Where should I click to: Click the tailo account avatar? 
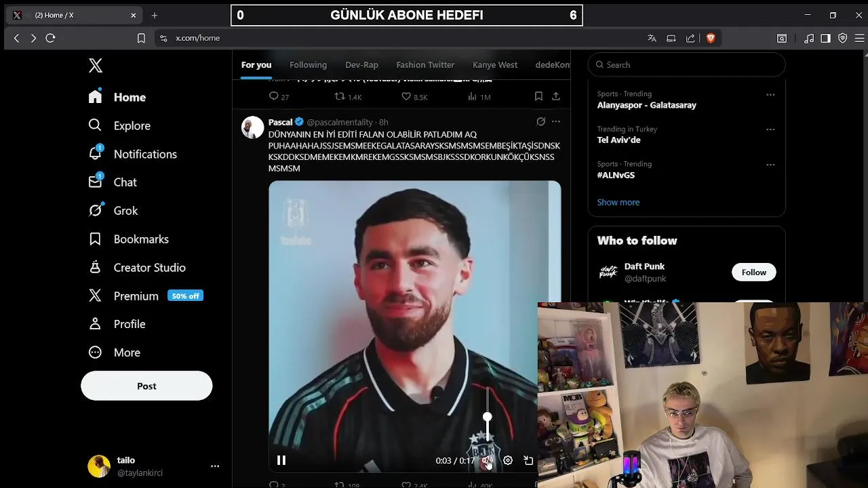tap(99, 466)
